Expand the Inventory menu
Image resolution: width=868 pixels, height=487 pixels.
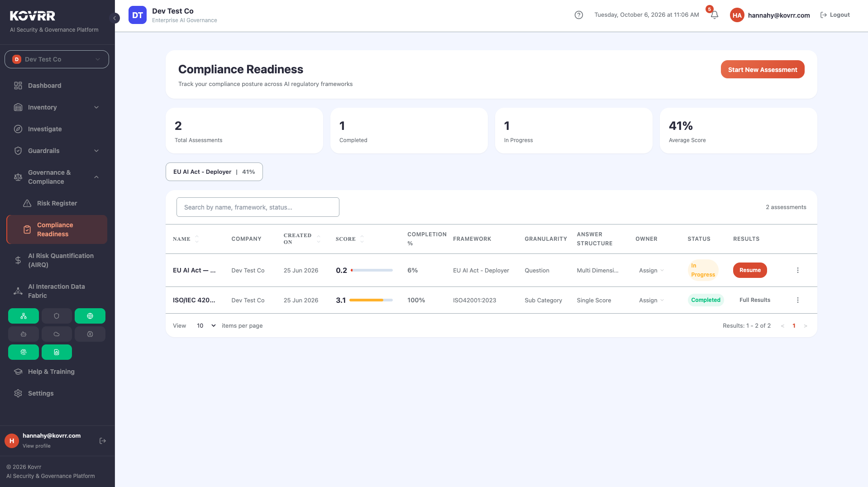[57, 107]
